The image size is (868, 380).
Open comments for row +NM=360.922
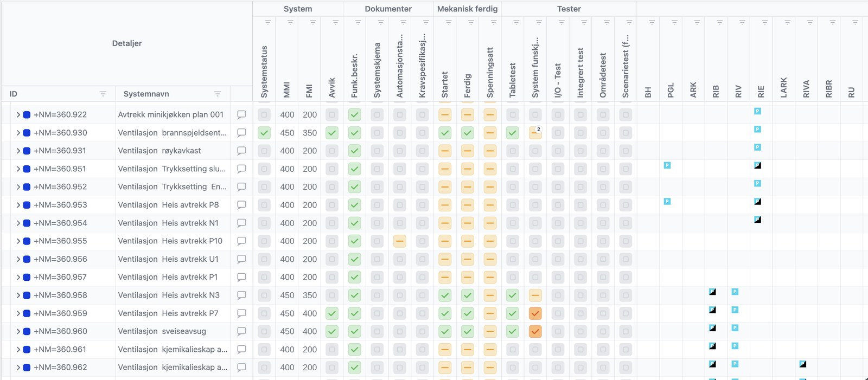[241, 114]
